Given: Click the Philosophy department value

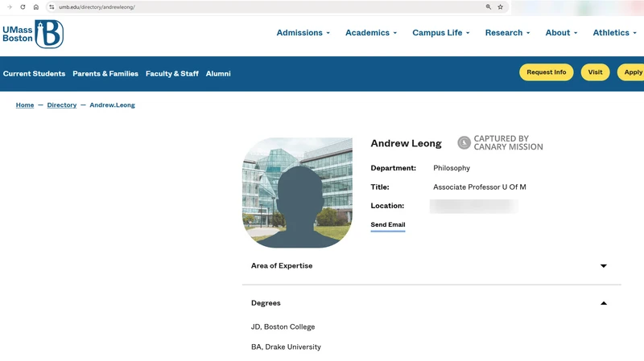Looking at the screenshot, I should click(452, 168).
